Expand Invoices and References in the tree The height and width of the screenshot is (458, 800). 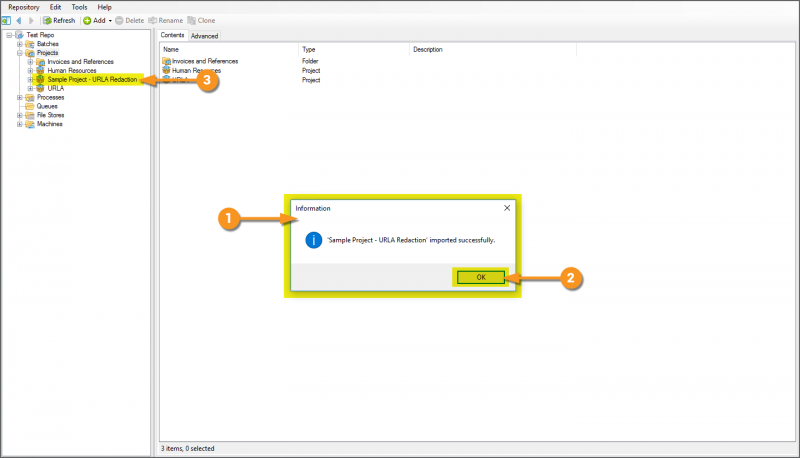(x=31, y=62)
